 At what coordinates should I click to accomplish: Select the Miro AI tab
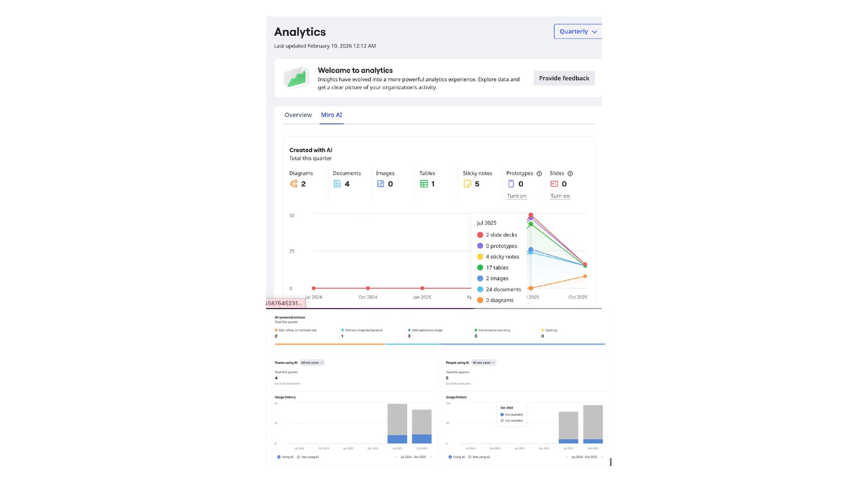[331, 115]
